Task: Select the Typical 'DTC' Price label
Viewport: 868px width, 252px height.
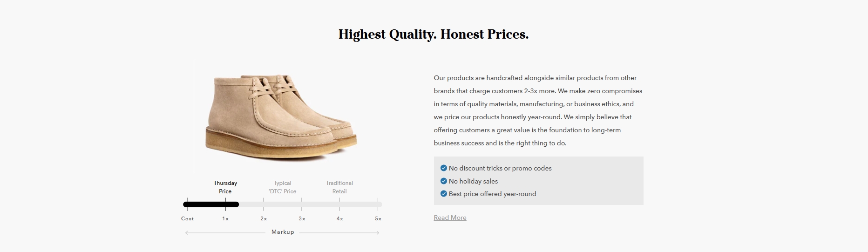Action: [282, 187]
